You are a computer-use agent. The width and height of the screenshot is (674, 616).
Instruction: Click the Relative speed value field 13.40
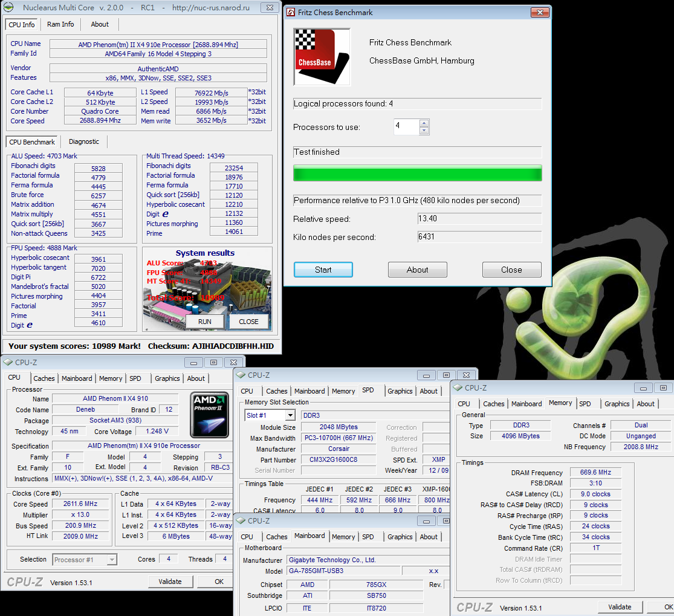point(479,218)
